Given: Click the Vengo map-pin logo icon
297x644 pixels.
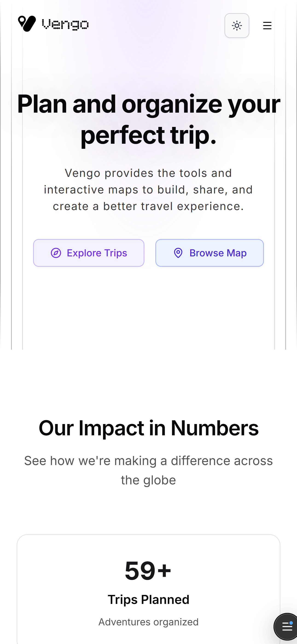Looking at the screenshot, I should click(27, 24).
